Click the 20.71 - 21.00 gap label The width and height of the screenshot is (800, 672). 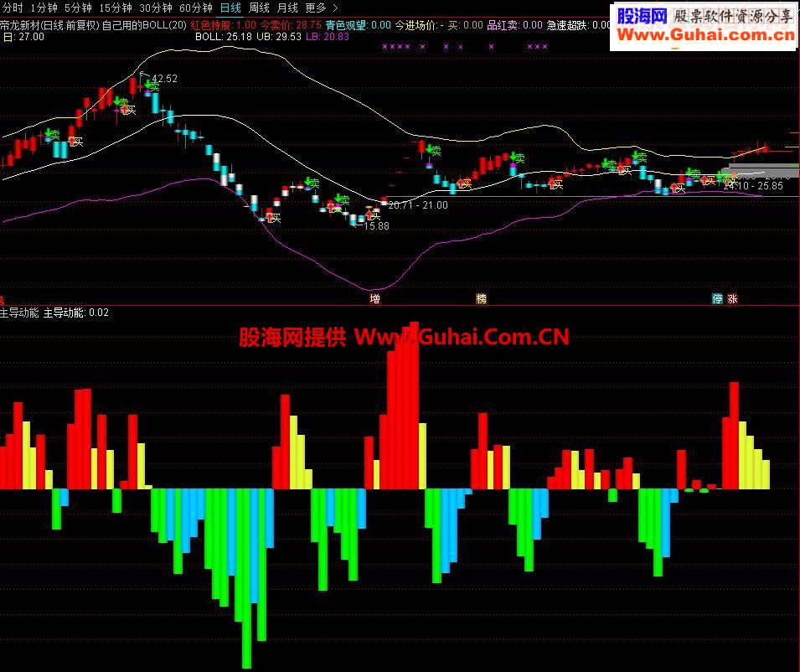coord(418,205)
